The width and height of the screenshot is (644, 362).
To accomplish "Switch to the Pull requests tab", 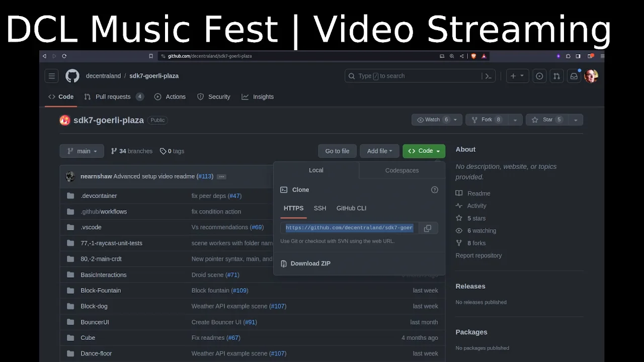I will point(114,97).
